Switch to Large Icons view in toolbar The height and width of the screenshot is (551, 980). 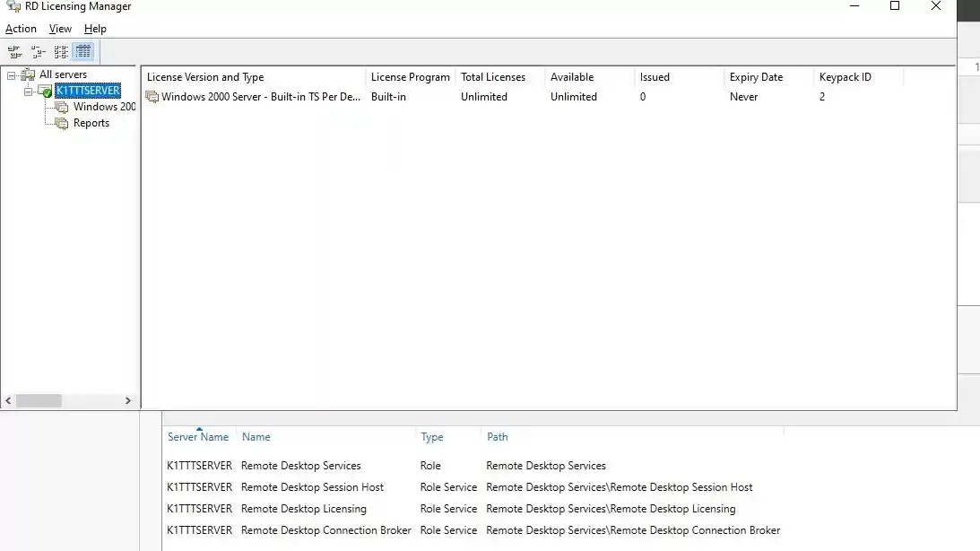click(14, 52)
